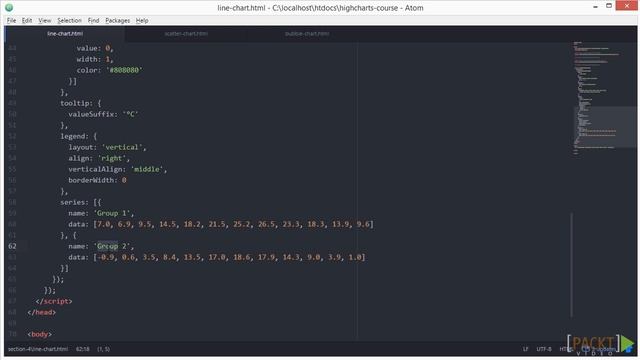Switch to the line-chart.html tab
Screen dimensions: 640x360
coord(65,34)
